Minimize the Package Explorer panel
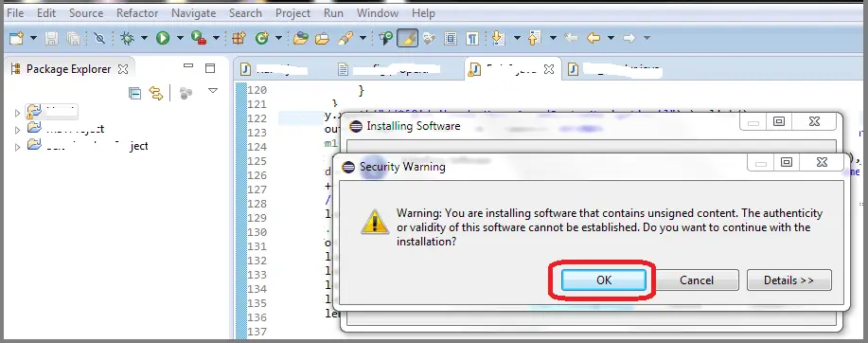 pos(188,66)
